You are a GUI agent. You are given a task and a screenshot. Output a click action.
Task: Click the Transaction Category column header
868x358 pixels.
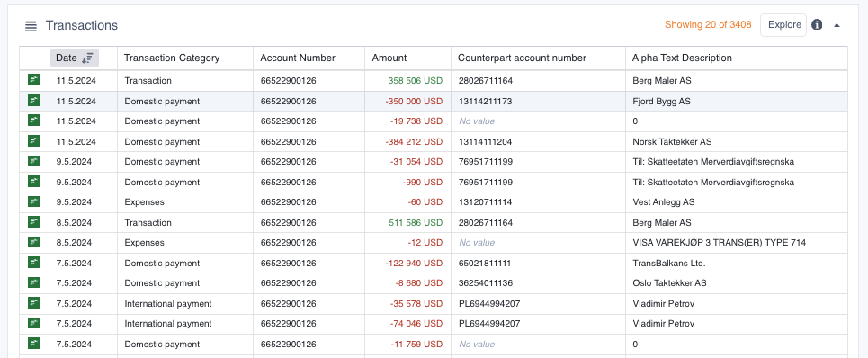point(172,58)
